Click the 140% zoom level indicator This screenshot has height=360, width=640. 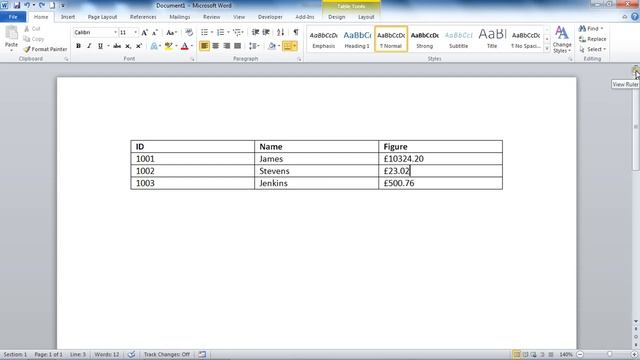[x=566, y=354]
